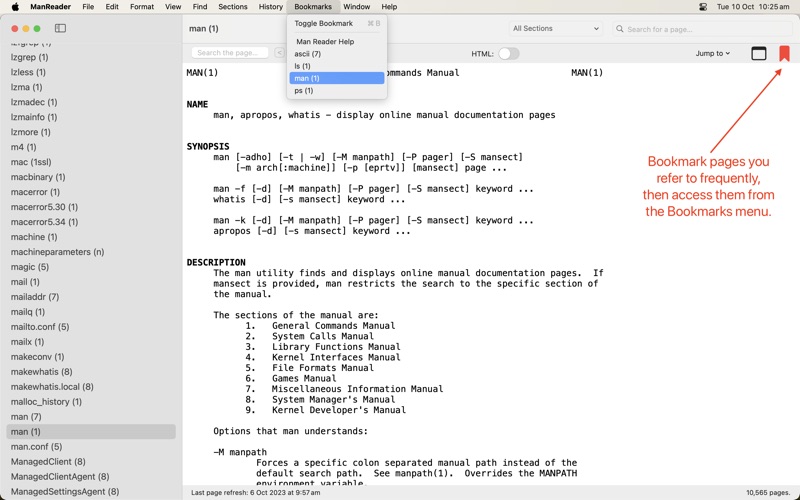Select lzgrep (1) in the sidebar
Screen dimensions: 800x500
[91, 57]
